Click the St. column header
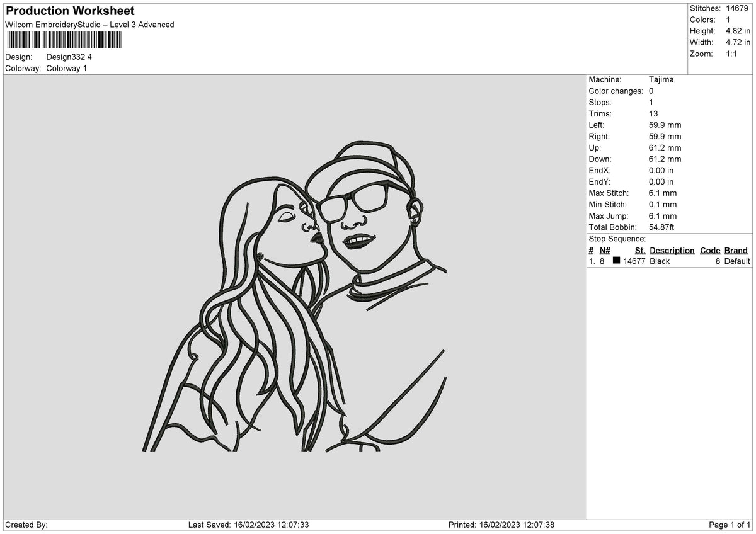The height and width of the screenshot is (534, 756). (640, 251)
